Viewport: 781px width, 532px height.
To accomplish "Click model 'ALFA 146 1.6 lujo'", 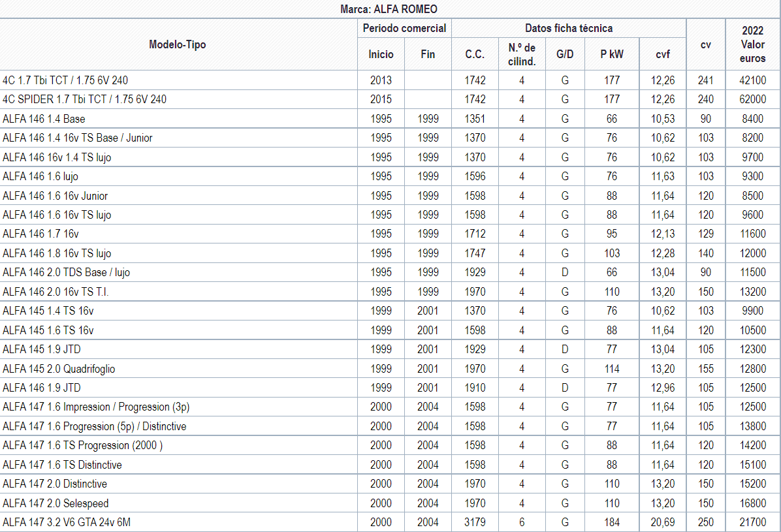I will pyautogui.click(x=40, y=176).
